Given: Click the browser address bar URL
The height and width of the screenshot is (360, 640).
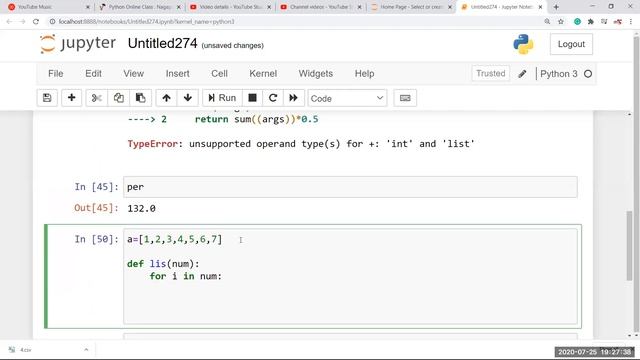Looking at the screenshot, I should [147, 22].
